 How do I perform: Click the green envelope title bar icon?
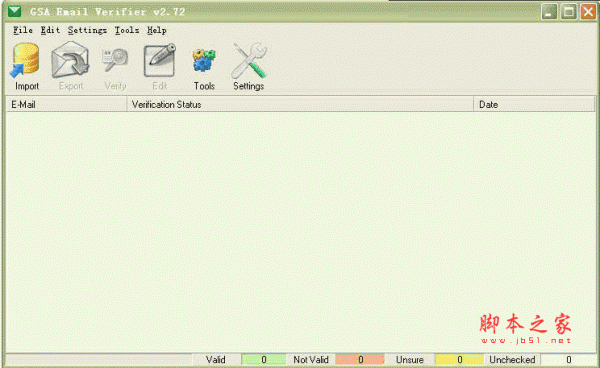click(15, 11)
